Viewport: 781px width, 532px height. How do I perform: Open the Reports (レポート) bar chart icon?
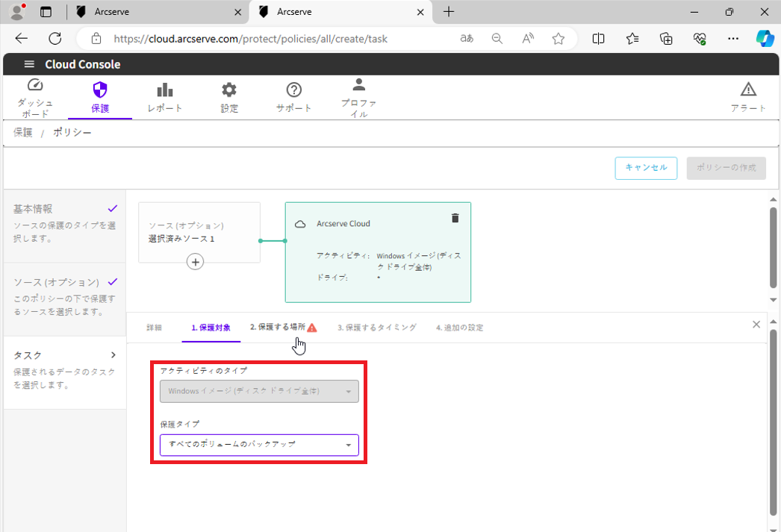(165, 90)
